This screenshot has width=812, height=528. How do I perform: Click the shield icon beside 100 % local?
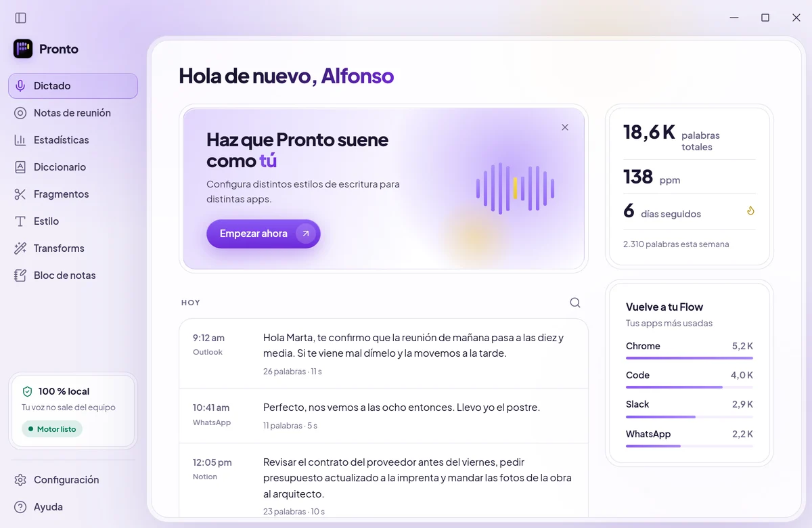click(28, 391)
